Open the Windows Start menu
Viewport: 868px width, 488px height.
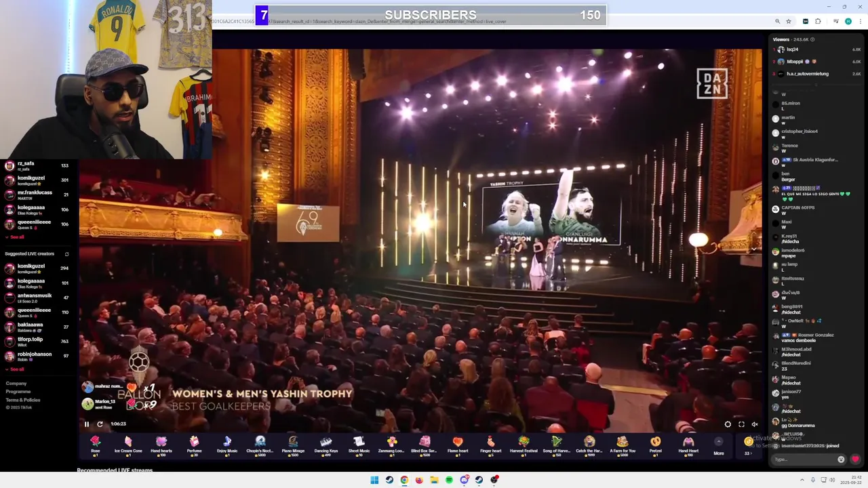[x=374, y=480]
